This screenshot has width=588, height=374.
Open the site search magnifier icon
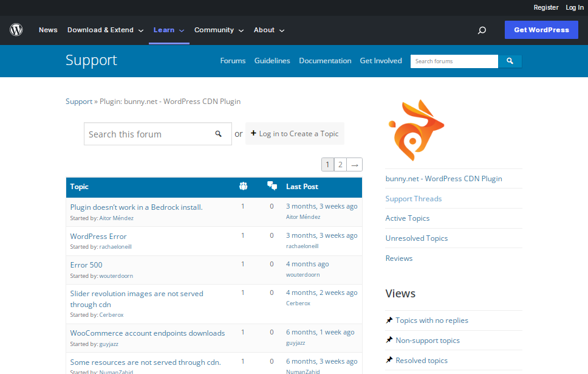482,30
